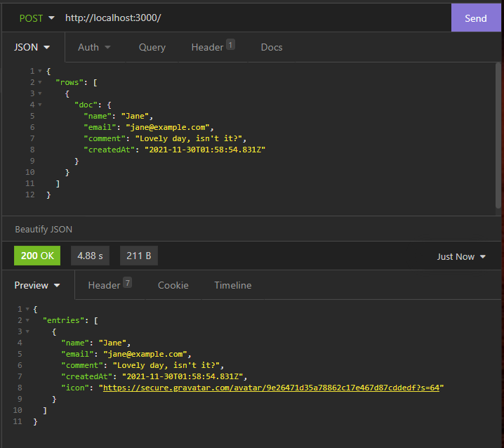Click the response Header badge showing 7
Image resolution: width=504 pixels, height=448 pixels.
pos(128,282)
